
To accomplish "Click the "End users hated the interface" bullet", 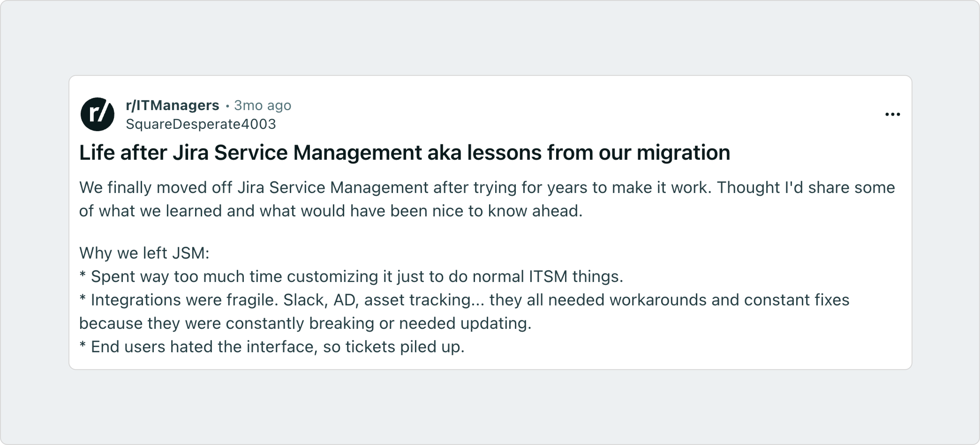I will pos(272,347).
